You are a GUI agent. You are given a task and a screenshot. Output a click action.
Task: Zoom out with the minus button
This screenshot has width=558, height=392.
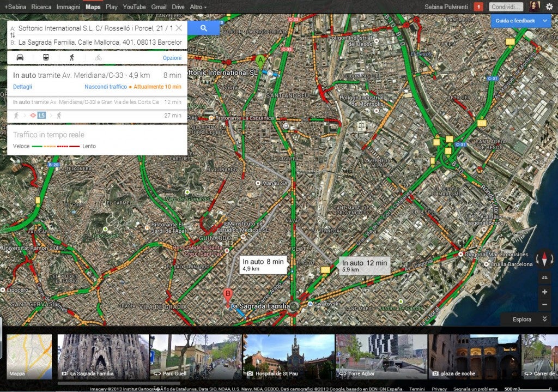[544, 305]
